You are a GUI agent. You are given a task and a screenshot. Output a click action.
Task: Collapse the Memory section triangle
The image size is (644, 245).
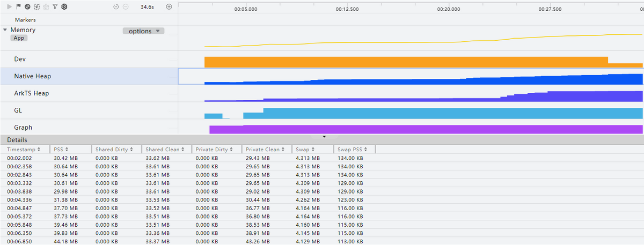tap(5, 30)
